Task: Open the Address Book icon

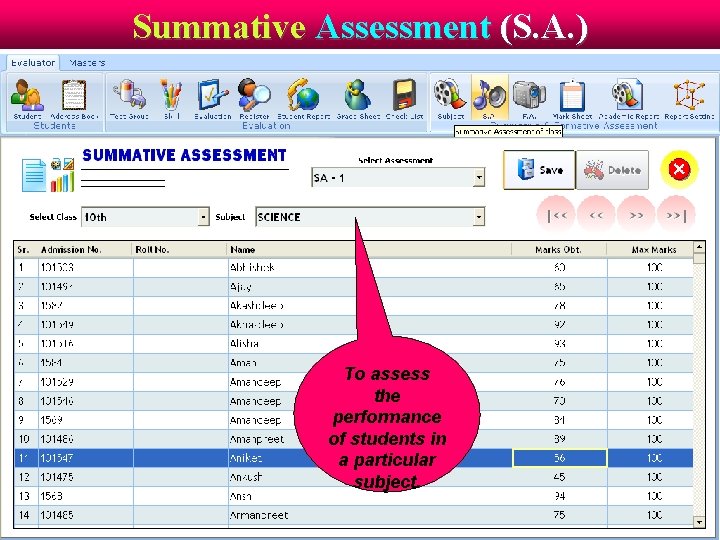Action: click(x=74, y=99)
